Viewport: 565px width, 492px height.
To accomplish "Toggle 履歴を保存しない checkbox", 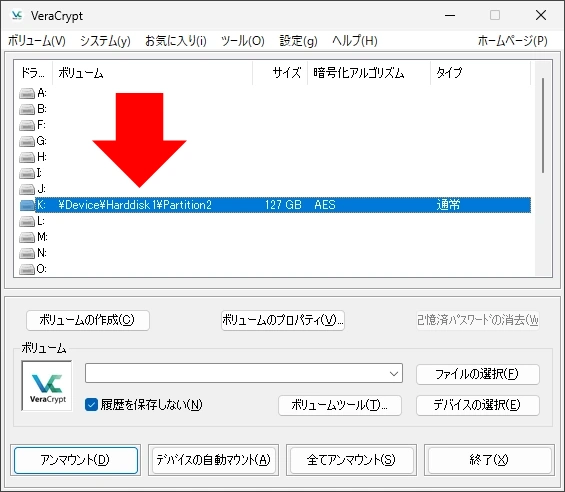I will click(x=91, y=405).
